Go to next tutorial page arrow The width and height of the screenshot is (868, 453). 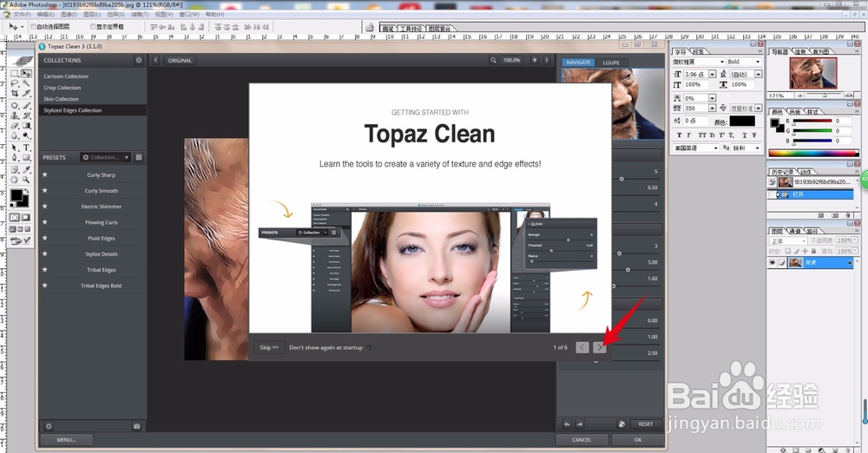point(600,347)
